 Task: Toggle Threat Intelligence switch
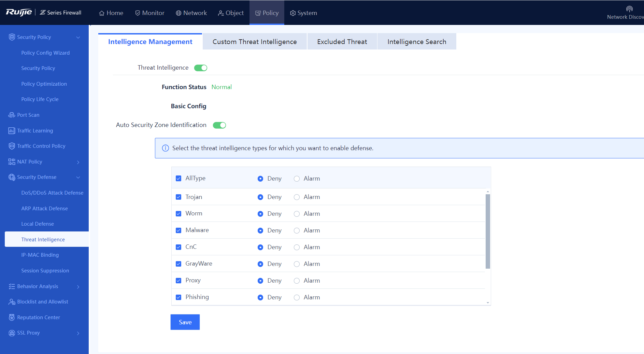(x=201, y=68)
